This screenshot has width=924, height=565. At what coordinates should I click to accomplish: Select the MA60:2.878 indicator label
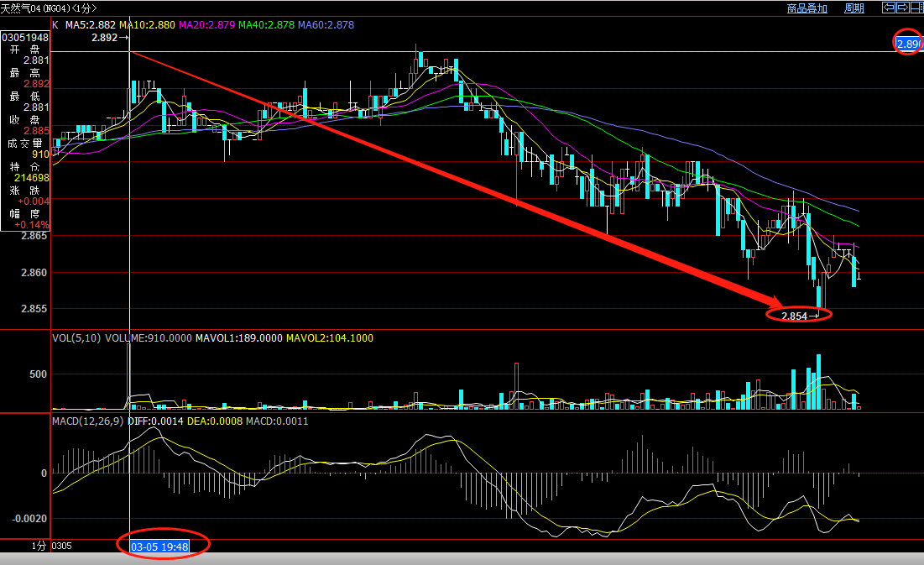(x=326, y=25)
